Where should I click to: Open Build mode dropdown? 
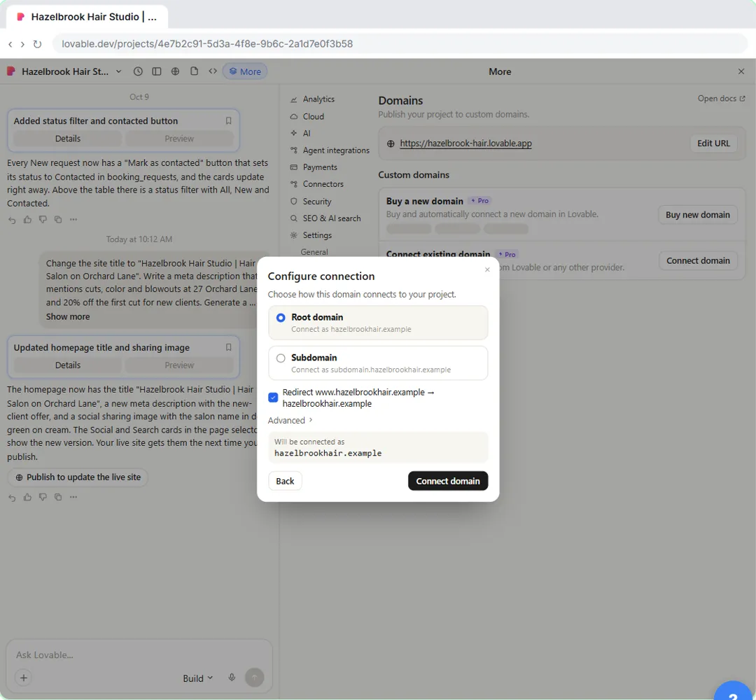pos(197,678)
